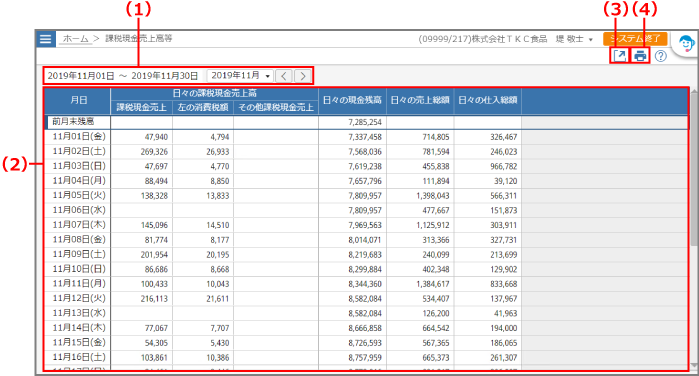Click the taxable cash sales value 47,940

pos(156,137)
